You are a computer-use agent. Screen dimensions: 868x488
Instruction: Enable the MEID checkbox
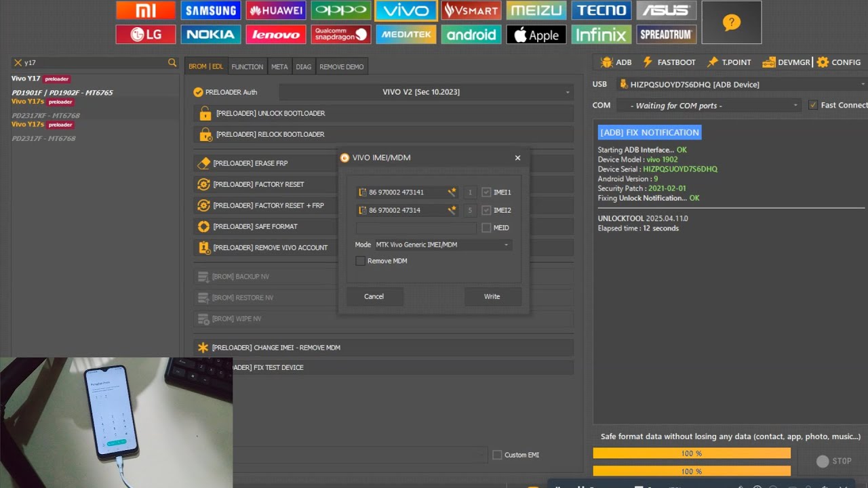pos(486,228)
